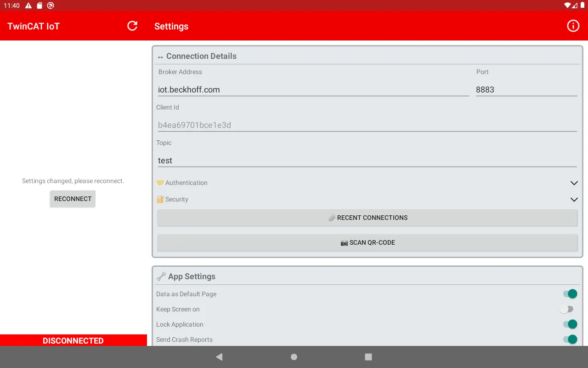Tap the Client Id field b4ea69701bce1e3d
The height and width of the screenshot is (368, 588).
pyautogui.click(x=367, y=125)
